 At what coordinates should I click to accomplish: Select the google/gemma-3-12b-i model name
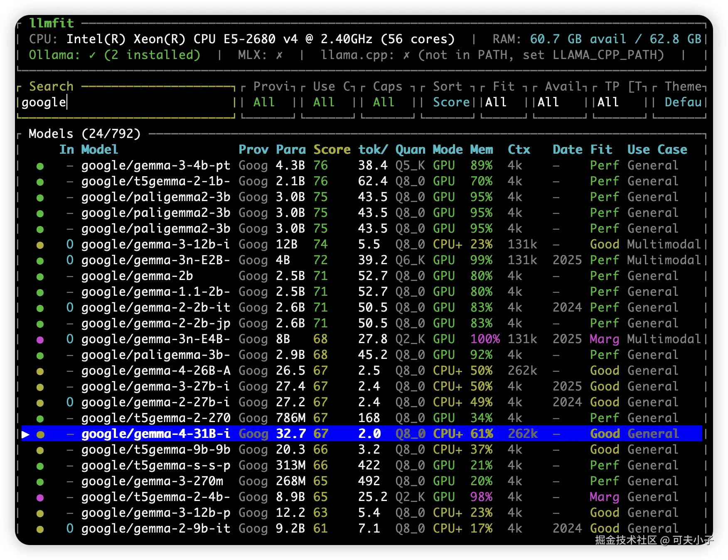point(156,244)
